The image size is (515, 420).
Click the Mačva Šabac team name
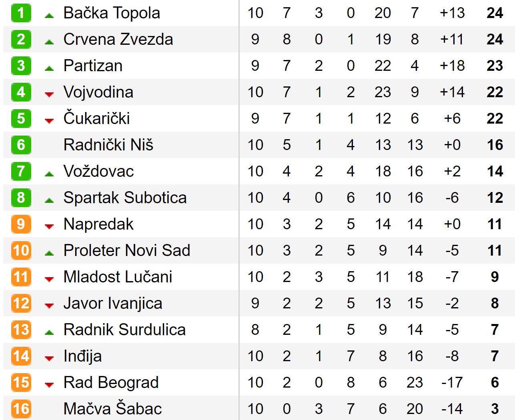[x=112, y=409]
